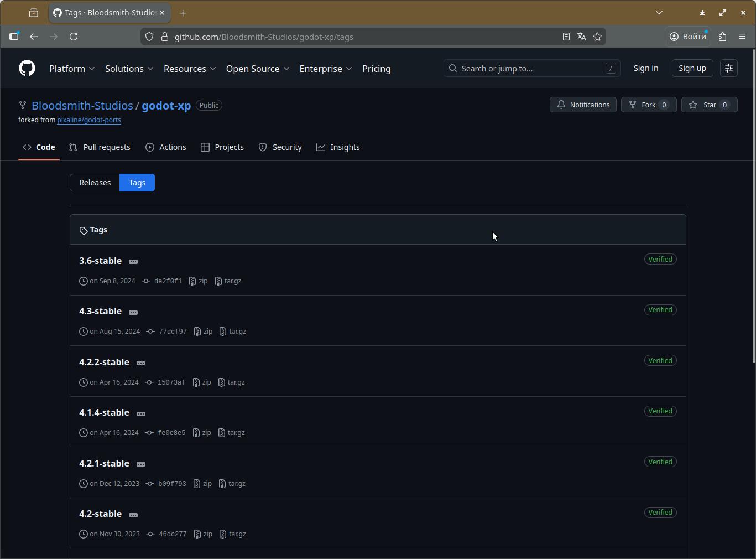
Task: Open the Resources dropdown menu
Action: coord(189,69)
